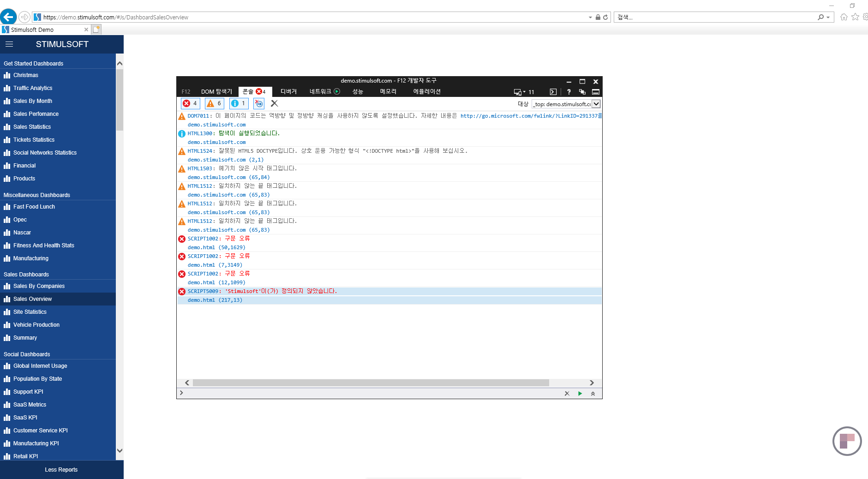Click into the console command input line
Screen dimensions: 868x479
pyautogui.click(x=371, y=393)
